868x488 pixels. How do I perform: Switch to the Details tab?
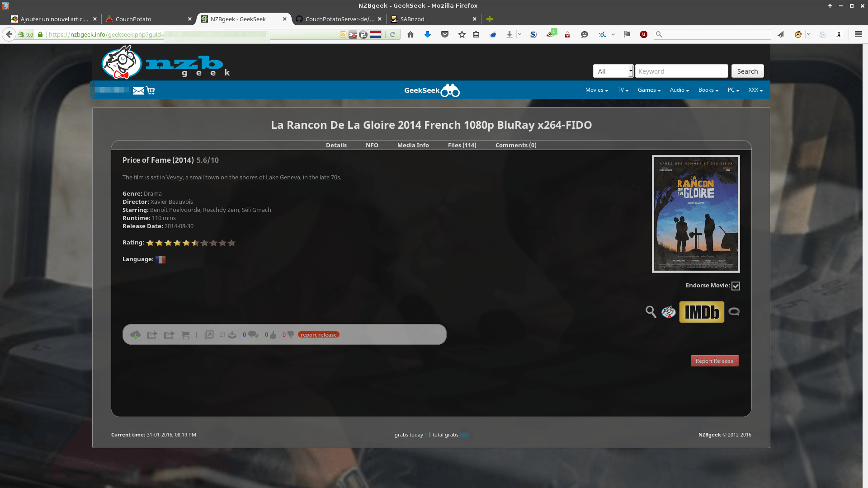(336, 145)
